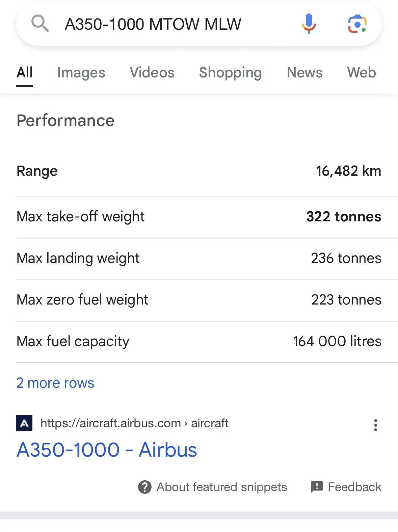This screenshot has width=398, height=532.
Task: Tap the search magnifying glass icon
Action: pos(40,24)
